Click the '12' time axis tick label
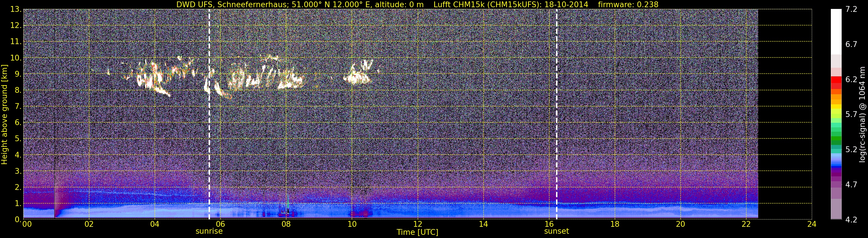868x238 pixels. [417, 224]
